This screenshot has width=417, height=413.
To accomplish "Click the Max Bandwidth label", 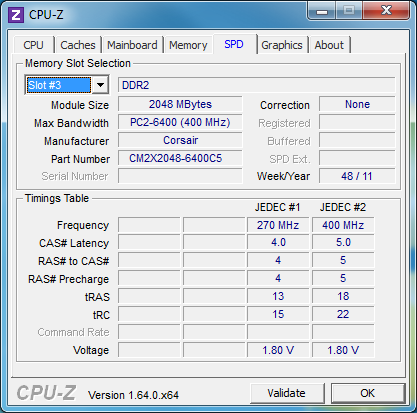I will coord(71,123).
